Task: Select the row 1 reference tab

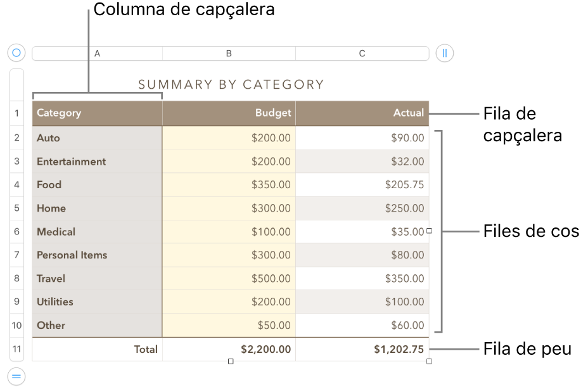Action: (x=16, y=113)
